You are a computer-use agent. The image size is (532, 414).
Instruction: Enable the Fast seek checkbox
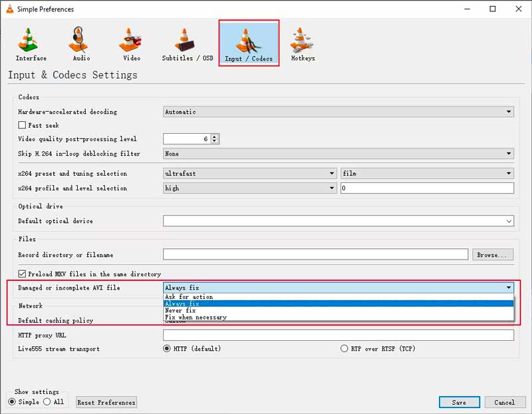point(22,125)
